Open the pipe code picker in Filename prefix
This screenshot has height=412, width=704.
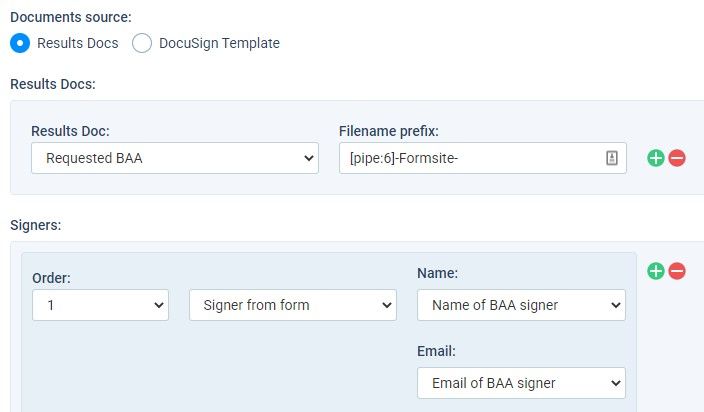pos(612,158)
